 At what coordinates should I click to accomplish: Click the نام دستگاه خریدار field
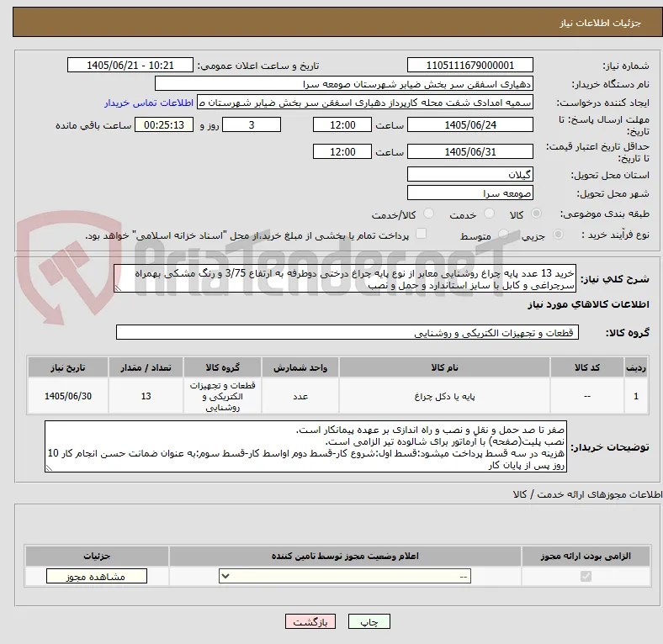[x=344, y=84]
